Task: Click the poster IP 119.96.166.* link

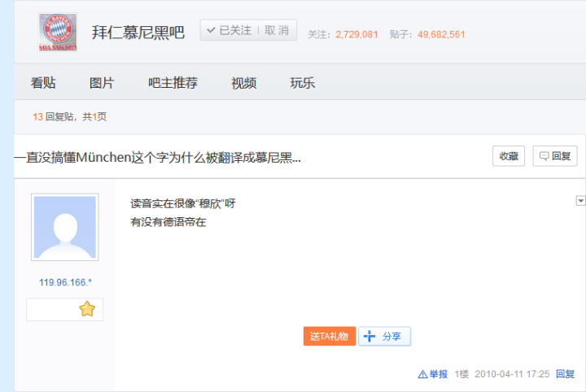Action: click(x=65, y=282)
